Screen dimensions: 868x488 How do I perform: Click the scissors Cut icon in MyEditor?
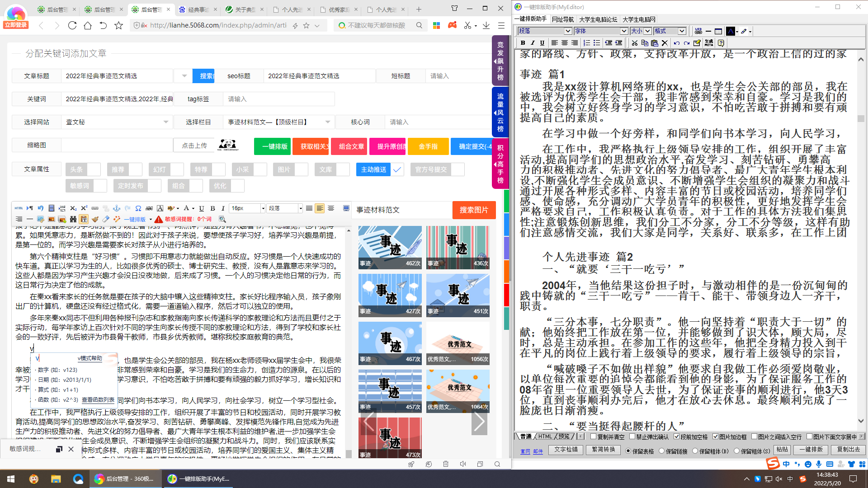(x=635, y=43)
